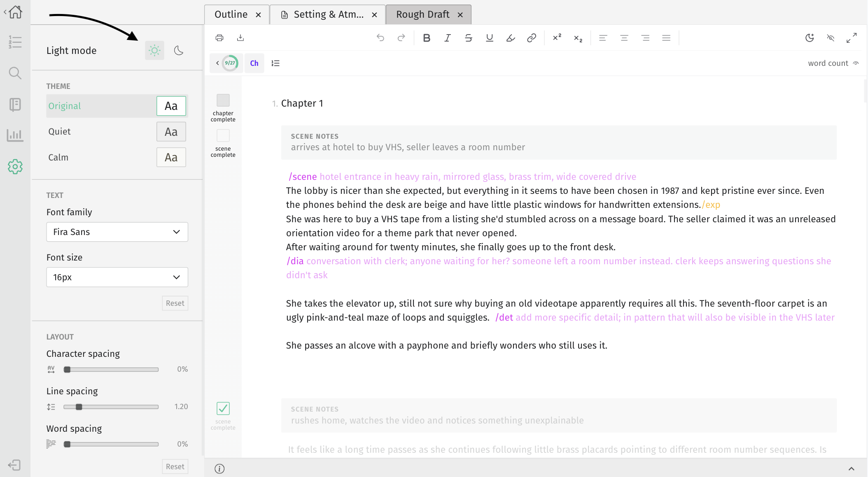Open the notebook icon in sidebar
The height and width of the screenshot is (477, 868).
point(15,105)
